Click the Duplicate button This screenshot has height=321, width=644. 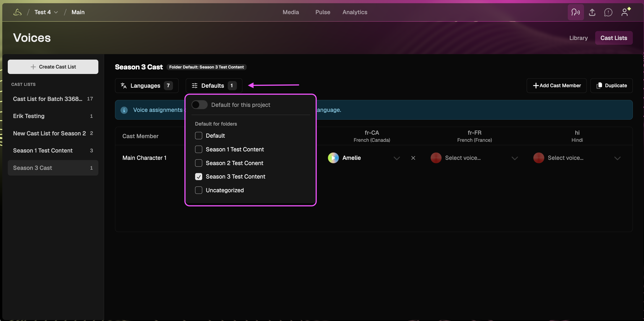click(612, 86)
